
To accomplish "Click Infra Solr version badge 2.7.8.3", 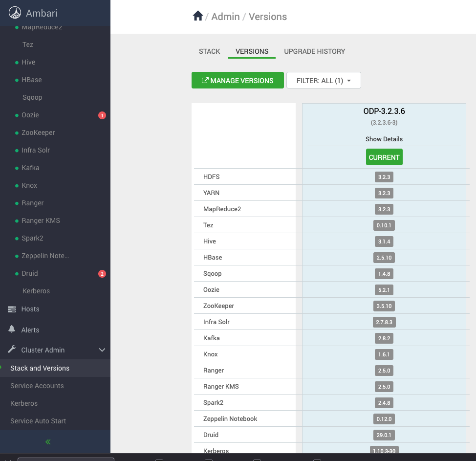I will tap(384, 322).
